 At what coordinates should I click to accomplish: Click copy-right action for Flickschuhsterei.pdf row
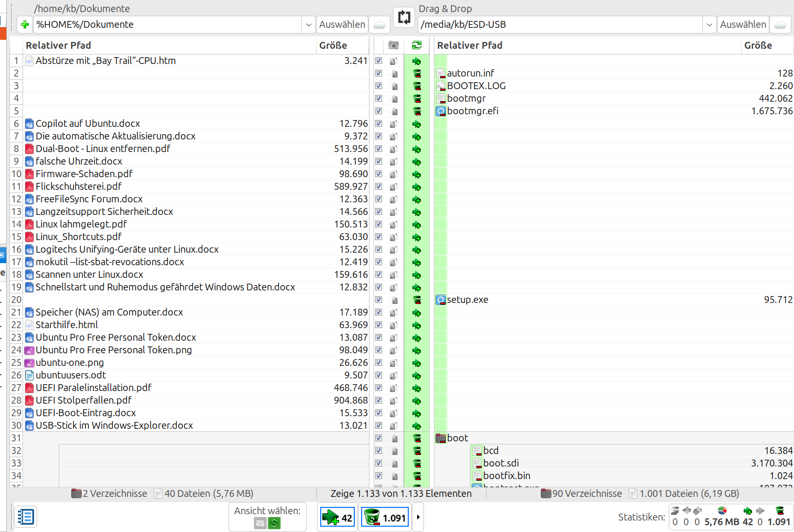point(417,187)
